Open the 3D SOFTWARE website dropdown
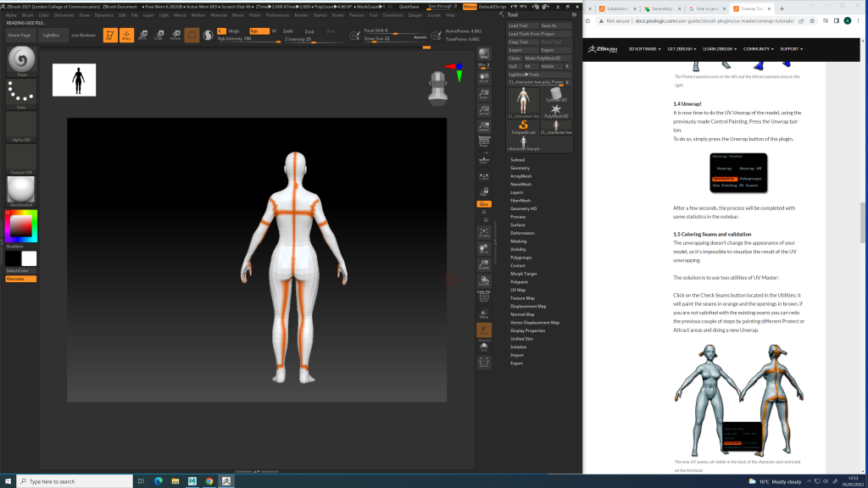Viewport: 868px width, 488px height. tap(644, 49)
